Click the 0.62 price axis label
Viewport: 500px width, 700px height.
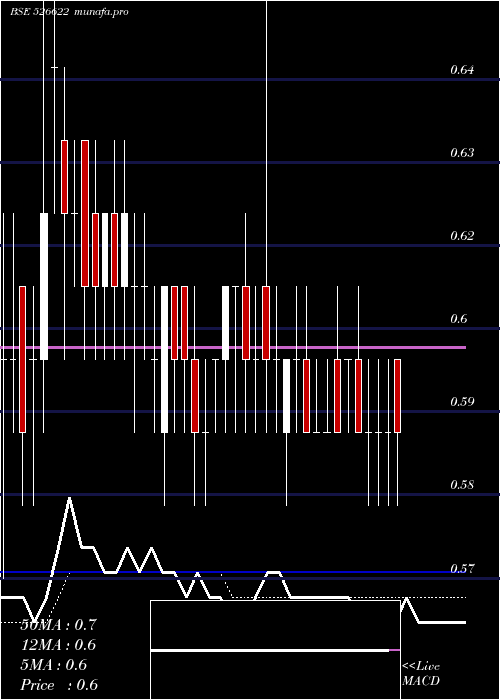click(462, 236)
